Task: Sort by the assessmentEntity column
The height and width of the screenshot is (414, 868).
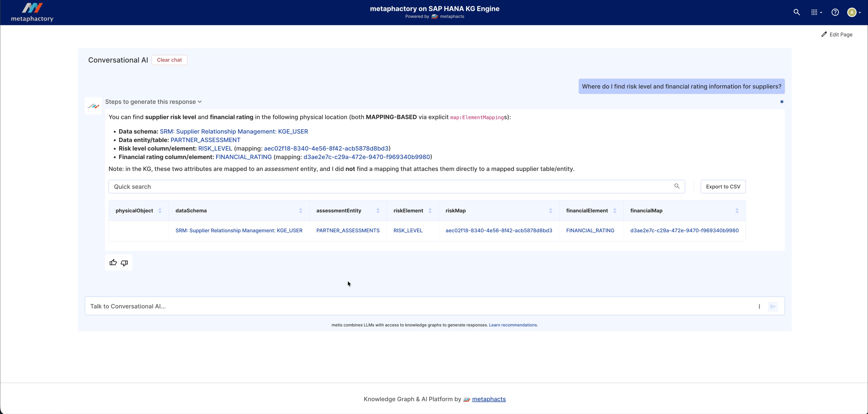Action: [378, 211]
